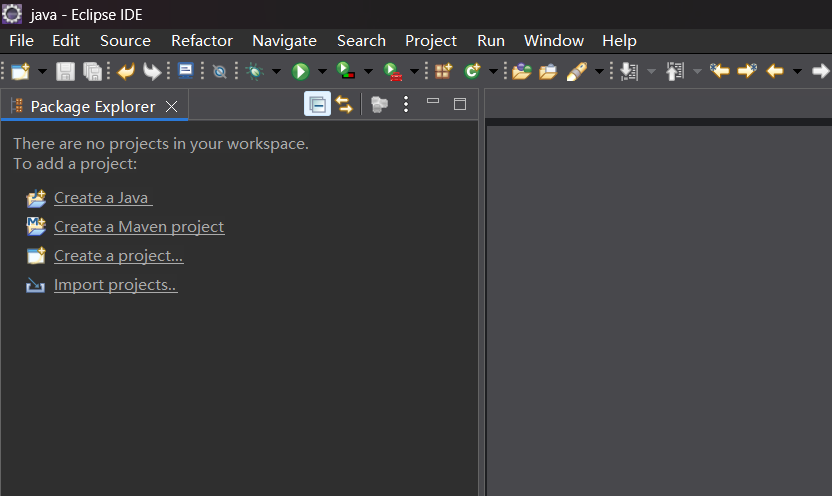Expand the External Tools dropdown arrow
The image size is (832, 496).
tap(414, 71)
